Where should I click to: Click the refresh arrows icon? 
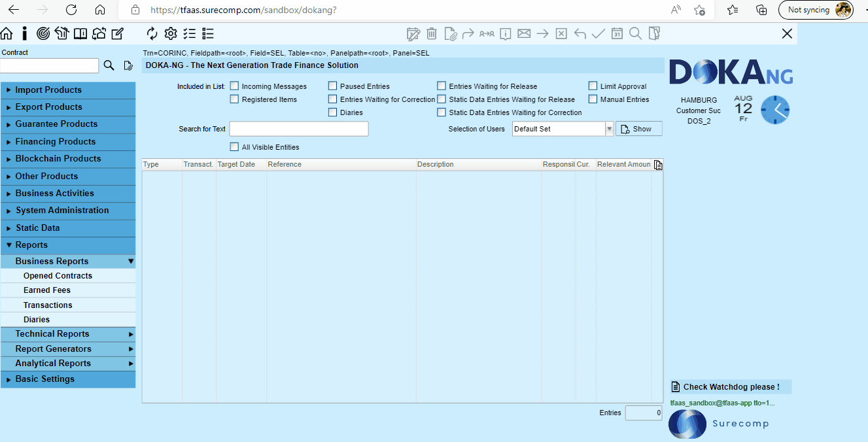[x=152, y=33]
